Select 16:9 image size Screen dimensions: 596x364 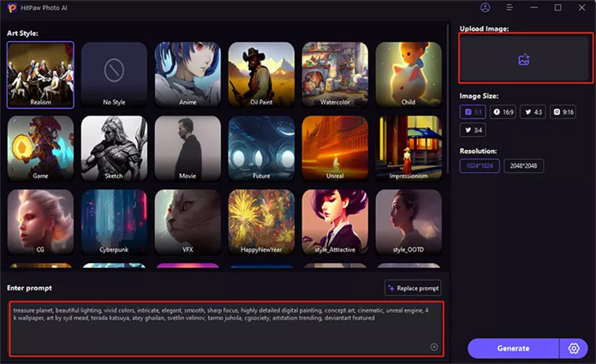point(503,112)
